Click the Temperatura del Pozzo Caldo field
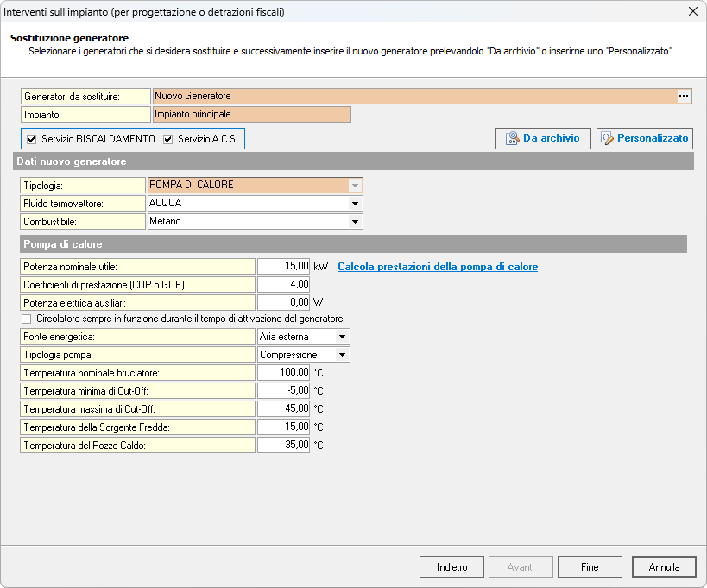 tap(283, 446)
